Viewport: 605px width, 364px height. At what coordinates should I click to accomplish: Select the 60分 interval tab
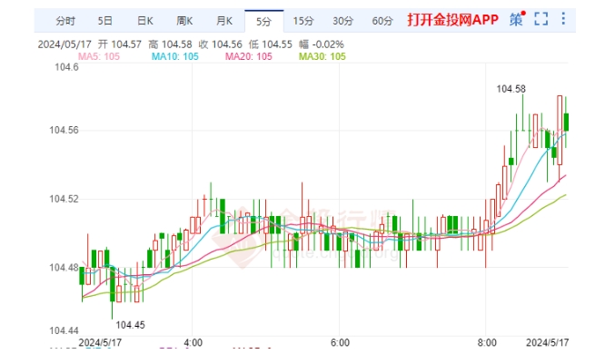(382, 21)
